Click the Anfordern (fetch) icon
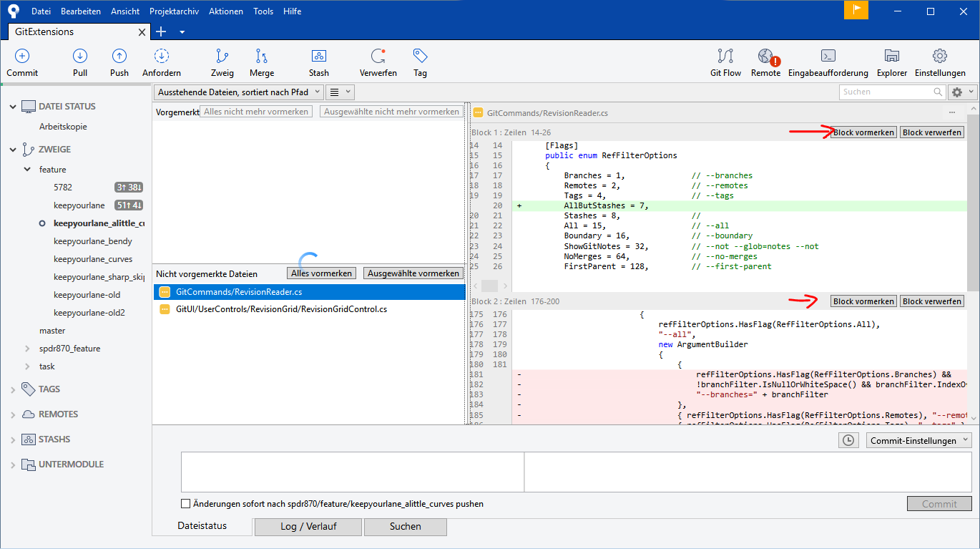980x549 pixels. click(162, 57)
